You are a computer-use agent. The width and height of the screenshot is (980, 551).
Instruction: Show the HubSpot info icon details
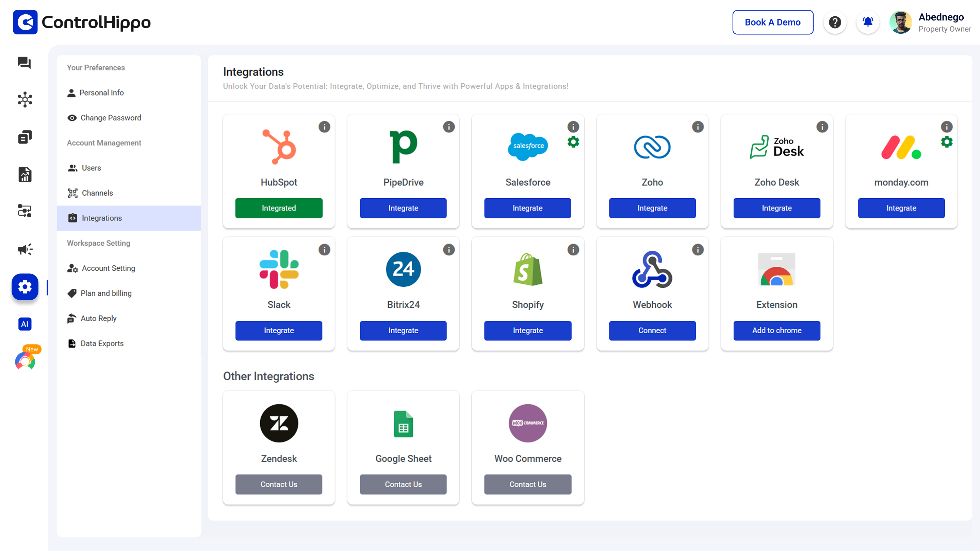coord(324,127)
